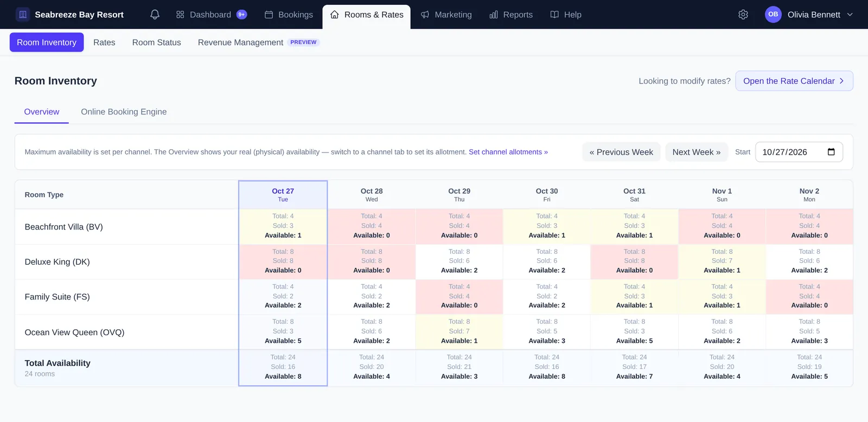This screenshot has height=422, width=868.
Task: Open the Revenue Management preview tab
Action: point(258,42)
